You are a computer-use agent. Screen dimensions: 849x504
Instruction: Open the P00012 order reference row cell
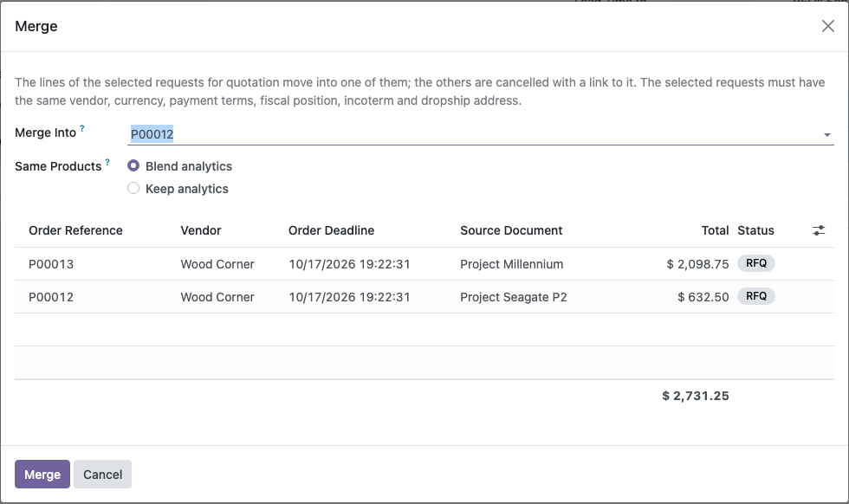pyautogui.click(x=51, y=297)
